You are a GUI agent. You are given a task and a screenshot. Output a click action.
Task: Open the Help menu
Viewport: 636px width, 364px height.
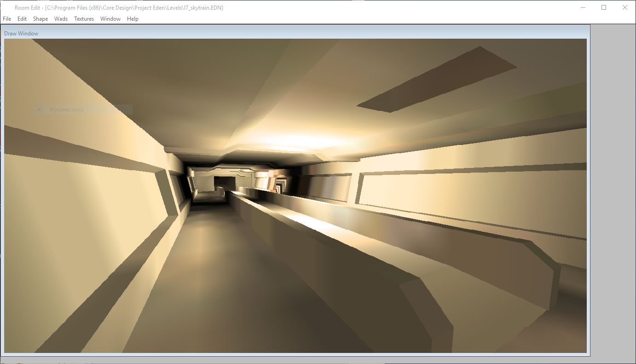(133, 19)
